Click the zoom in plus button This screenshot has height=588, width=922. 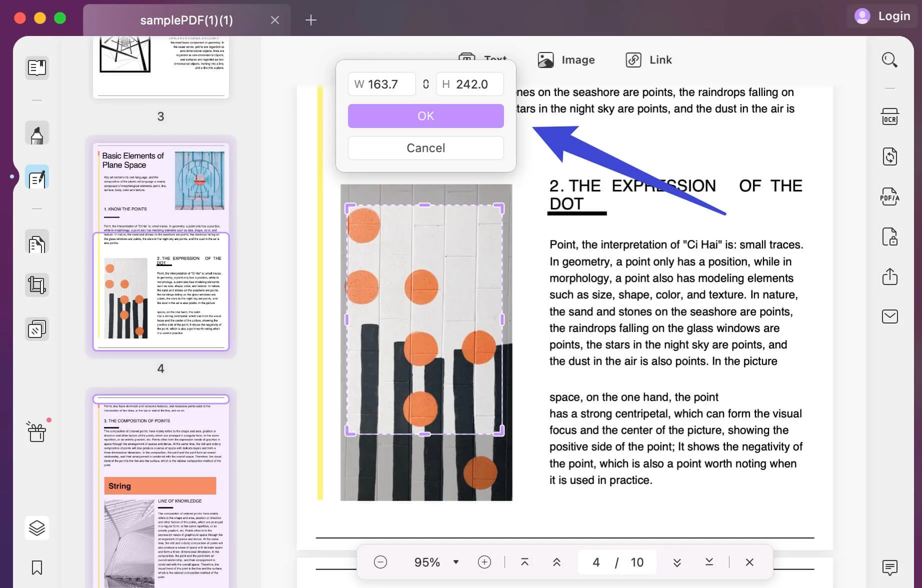[x=484, y=562]
